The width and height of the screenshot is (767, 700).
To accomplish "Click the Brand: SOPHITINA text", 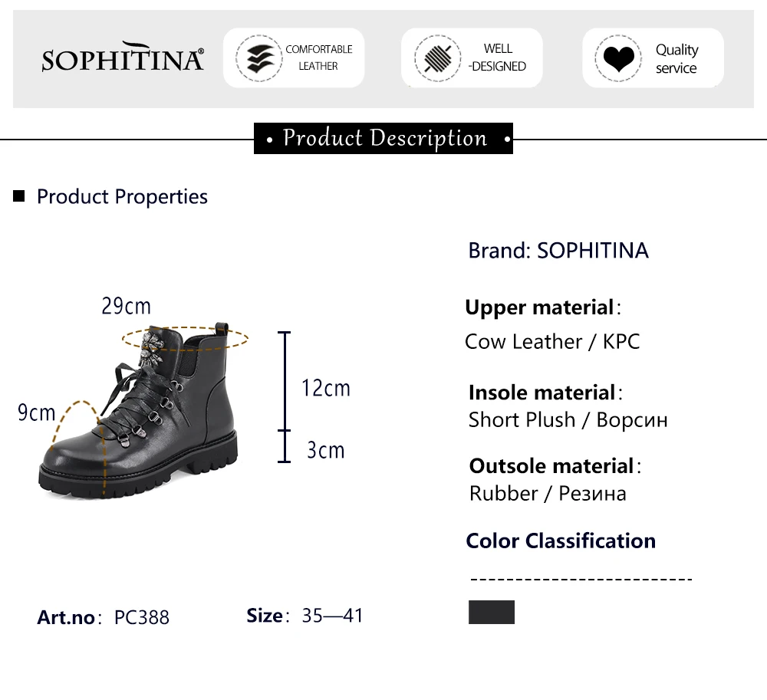I will [558, 250].
